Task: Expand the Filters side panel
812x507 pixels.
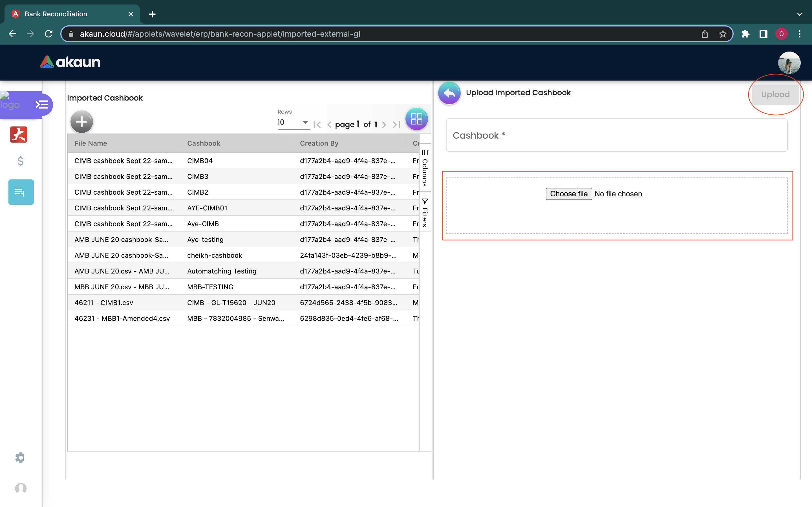Action: [x=425, y=213]
